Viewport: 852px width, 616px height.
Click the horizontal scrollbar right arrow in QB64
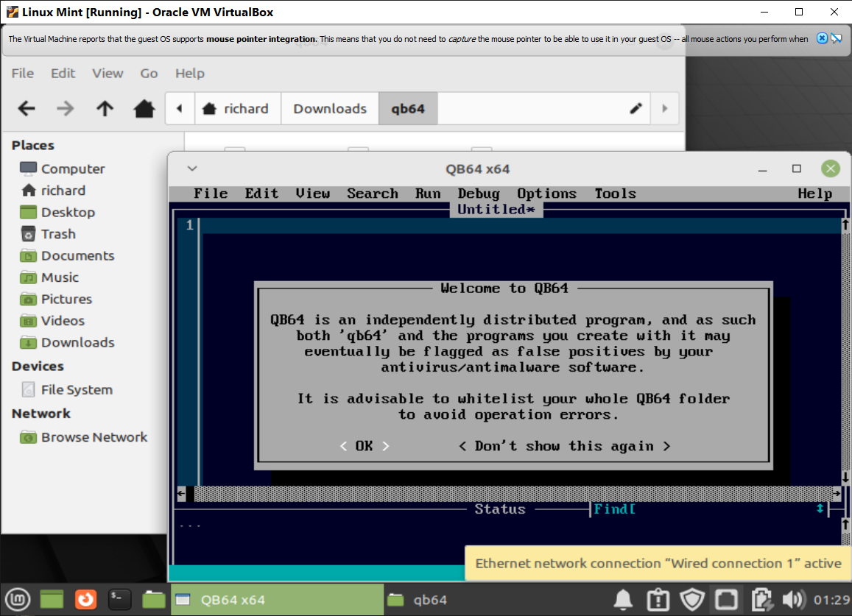pos(837,493)
